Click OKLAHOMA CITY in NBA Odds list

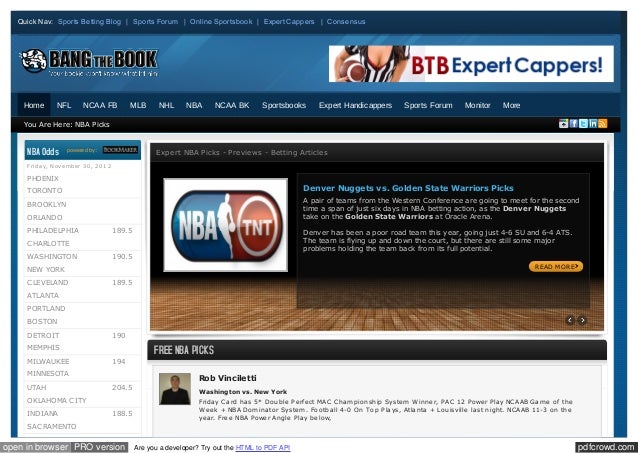pyautogui.click(x=57, y=400)
